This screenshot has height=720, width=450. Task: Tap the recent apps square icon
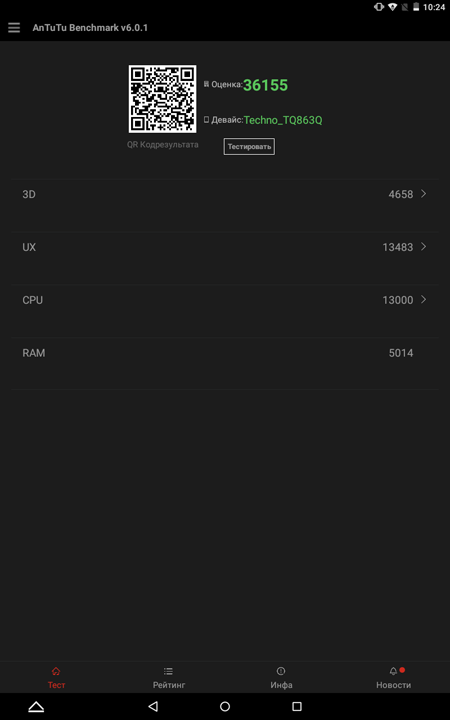pyautogui.click(x=297, y=706)
